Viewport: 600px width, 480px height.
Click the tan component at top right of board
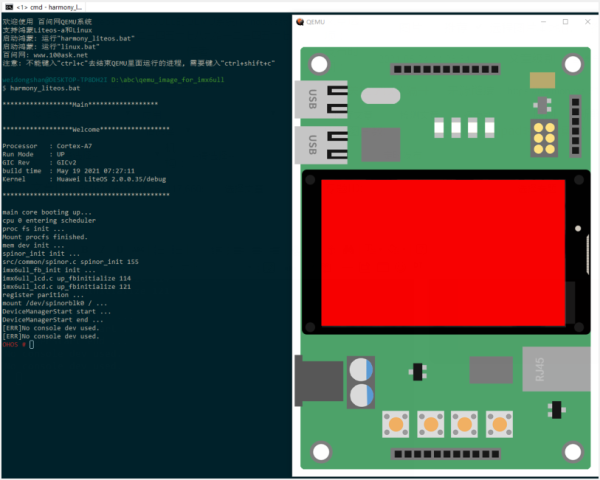pyautogui.click(x=543, y=80)
